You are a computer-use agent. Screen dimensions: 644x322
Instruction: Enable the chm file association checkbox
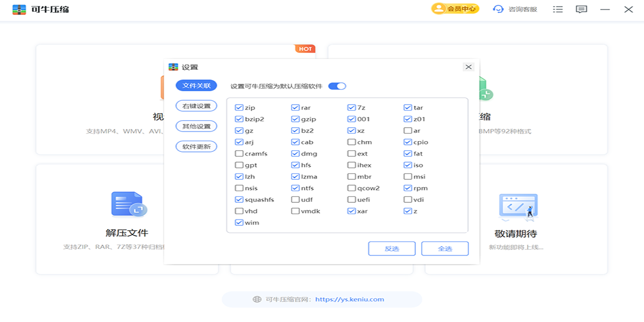point(352,142)
